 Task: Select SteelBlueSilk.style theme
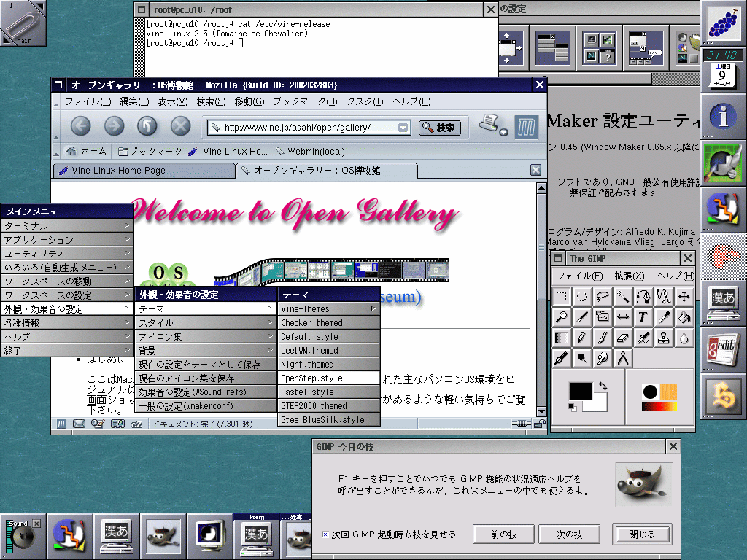(x=329, y=419)
